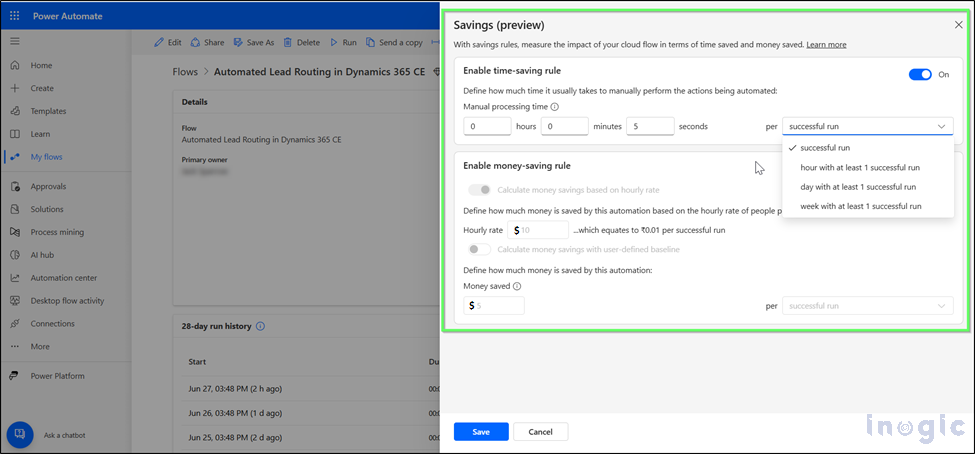The image size is (975, 454).
Task: Click the Money saved amount field
Action: (494, 306)
